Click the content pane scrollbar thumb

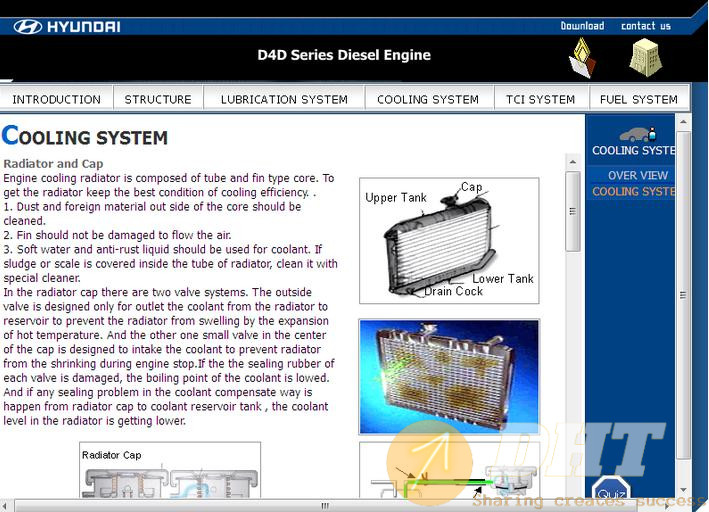(x=573, y=211)
